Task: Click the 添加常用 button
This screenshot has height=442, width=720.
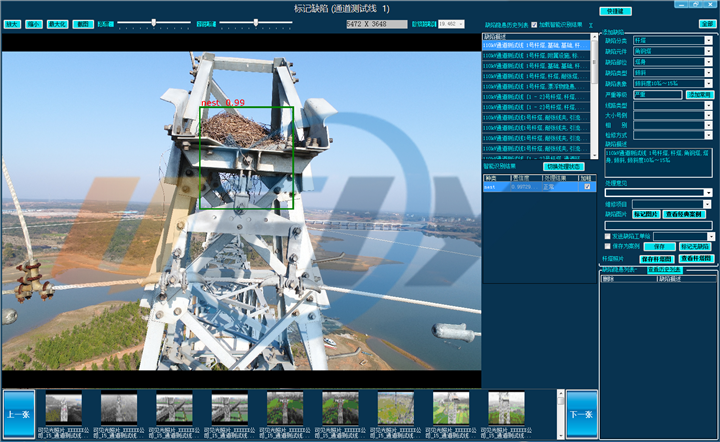Action: coord(699,95)
